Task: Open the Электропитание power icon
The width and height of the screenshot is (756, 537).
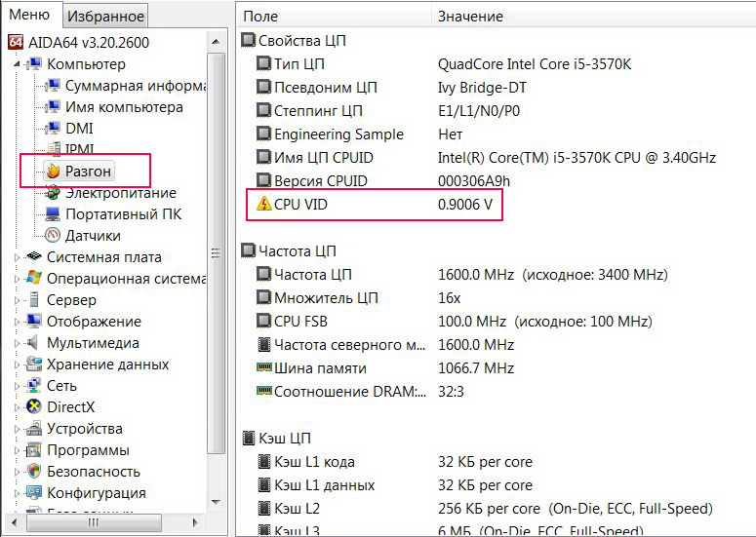Action: point(52,193)
